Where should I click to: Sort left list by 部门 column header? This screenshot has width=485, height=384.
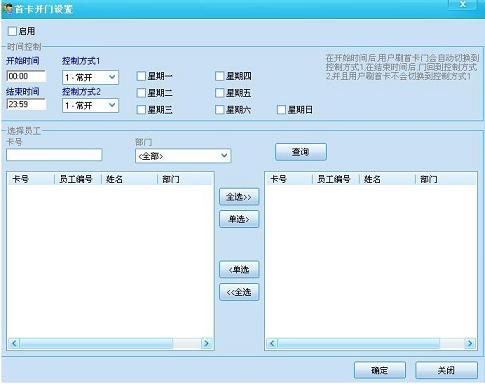tap(185, 179)
